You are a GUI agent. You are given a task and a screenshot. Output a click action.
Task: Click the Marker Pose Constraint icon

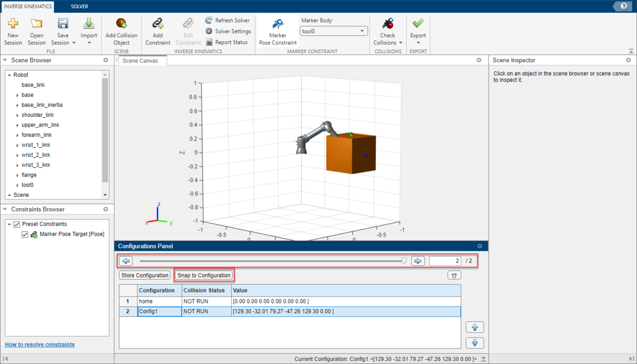pyautogui.click(x=278, y=24)
